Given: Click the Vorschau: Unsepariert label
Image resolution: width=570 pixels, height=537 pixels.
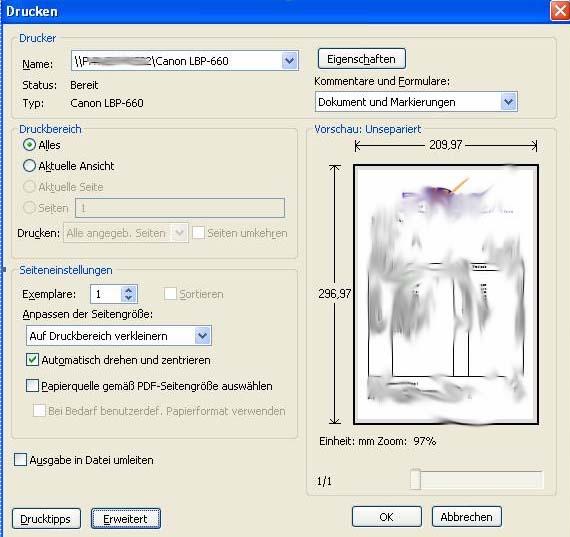Looking at the screenshot, I should (368, 129).
